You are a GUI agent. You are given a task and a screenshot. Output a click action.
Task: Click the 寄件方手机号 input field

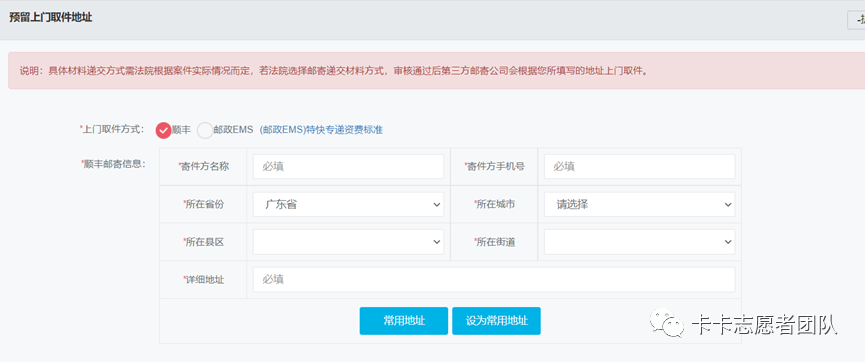(x=639, y=167)
